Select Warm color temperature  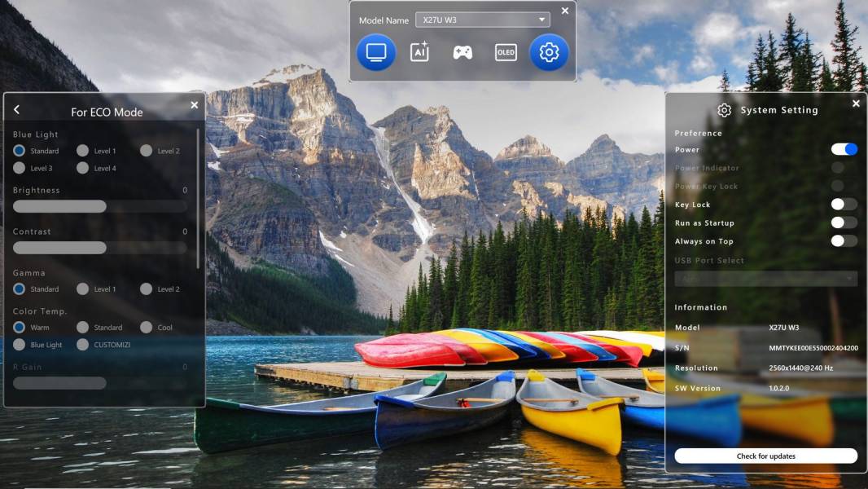pos(19,328)
